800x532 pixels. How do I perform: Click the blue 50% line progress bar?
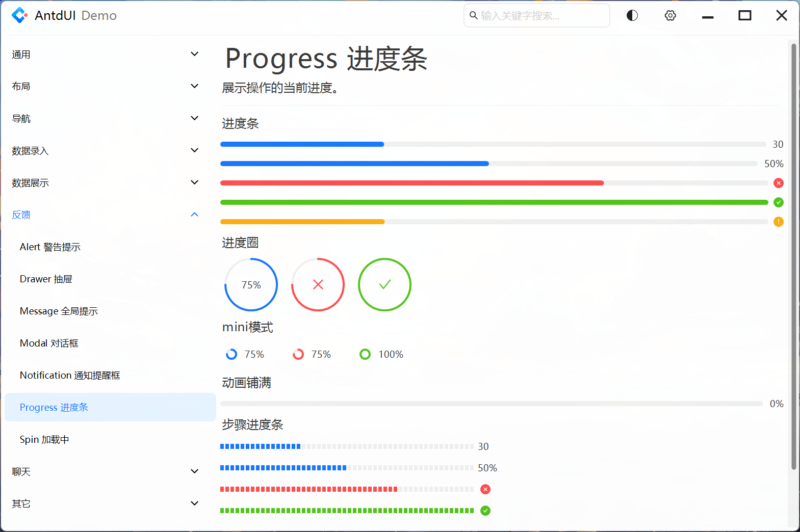pos(488,164)
